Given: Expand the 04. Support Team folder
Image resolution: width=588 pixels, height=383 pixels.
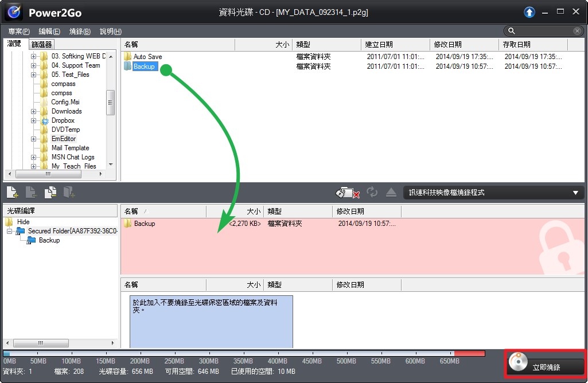Looking at the screenshot, I should (x=34, y=65).
